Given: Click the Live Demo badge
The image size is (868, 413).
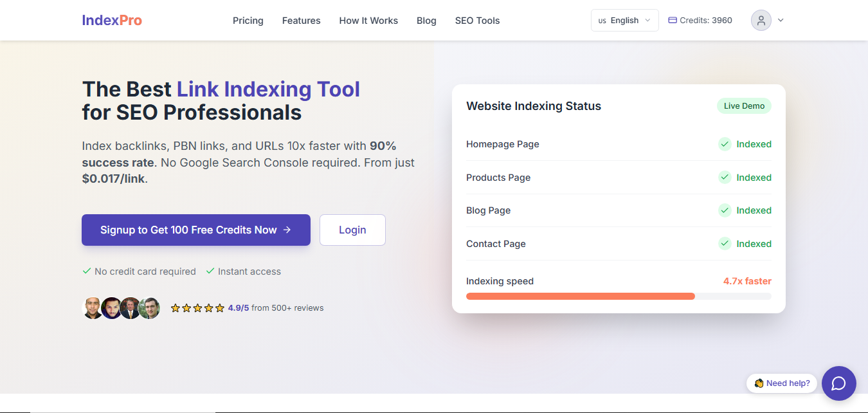Looking at the screenshot, I should pyautogui.click(x=744, y=106).
